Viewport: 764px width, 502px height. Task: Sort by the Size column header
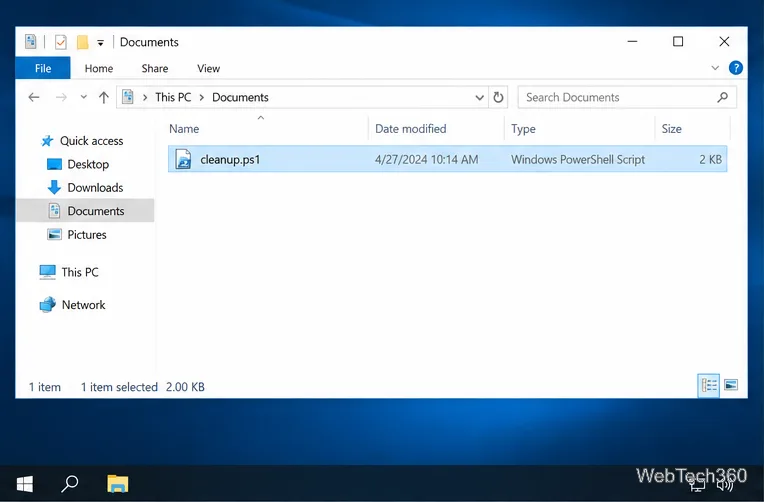(671, 129)
